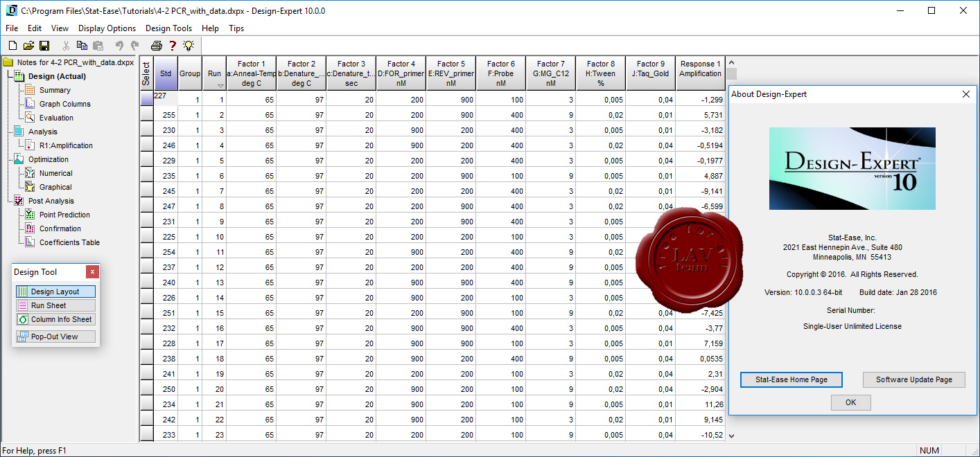980x457 pixels.
Task: Open Numerical optimization via its icon
Action: click(30, 173)
